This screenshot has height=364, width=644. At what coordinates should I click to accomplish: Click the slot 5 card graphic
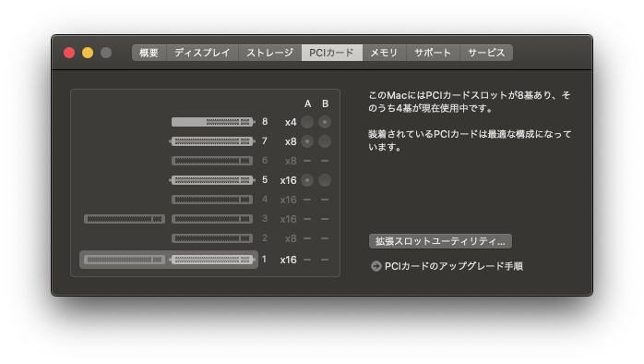(212, 180)
